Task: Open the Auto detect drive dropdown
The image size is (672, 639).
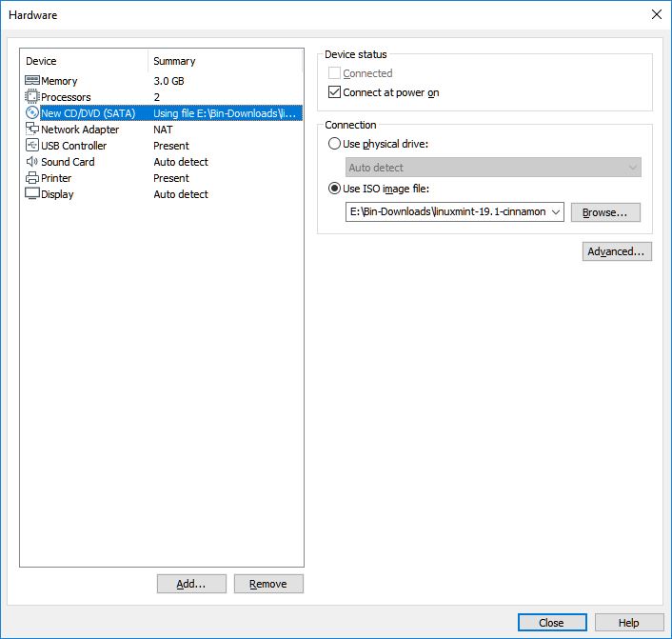Action: (493, 168)
